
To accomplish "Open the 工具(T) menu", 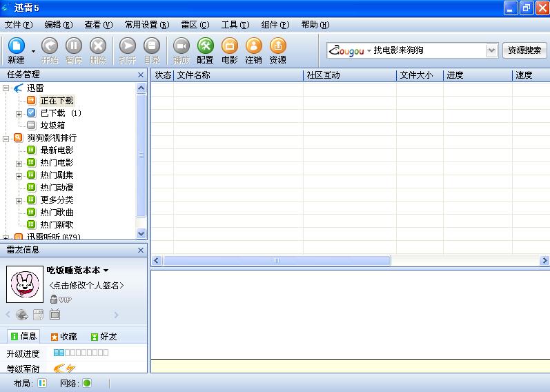I will coord(235,25).
